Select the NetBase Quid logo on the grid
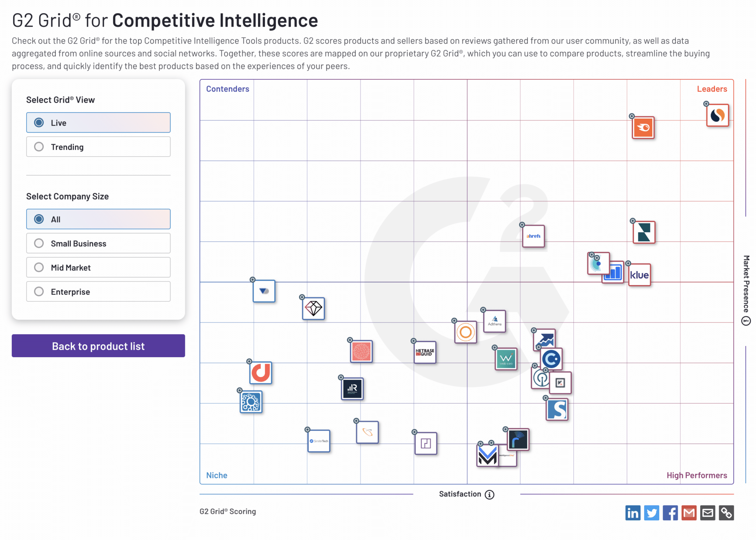 click(425, 352)
